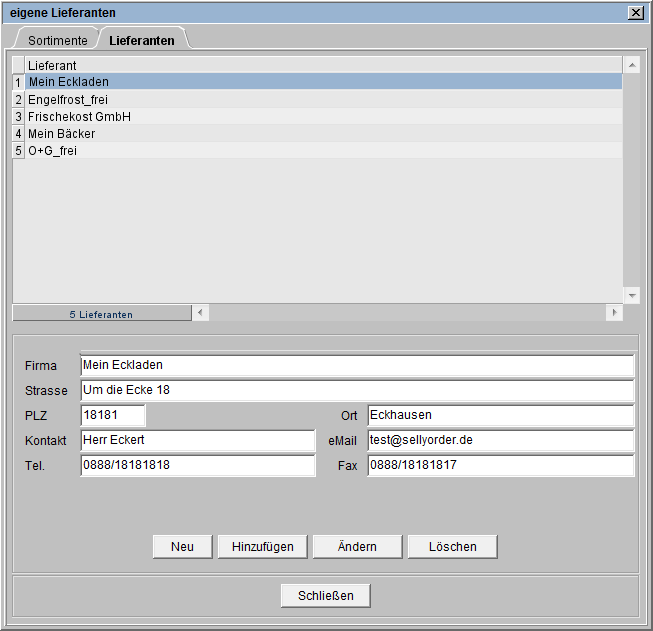653x631 pixels.
Task: Click the Ort field containing Eckhausen
Action: point(500,415)
